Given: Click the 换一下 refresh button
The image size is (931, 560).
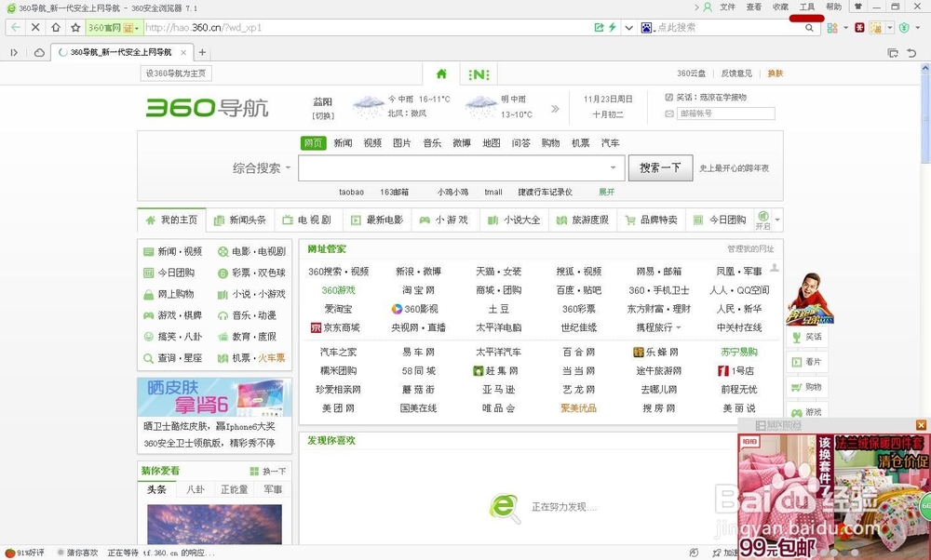Looking at the screenshot, I should pyautogui.click(x=268, y=471).
